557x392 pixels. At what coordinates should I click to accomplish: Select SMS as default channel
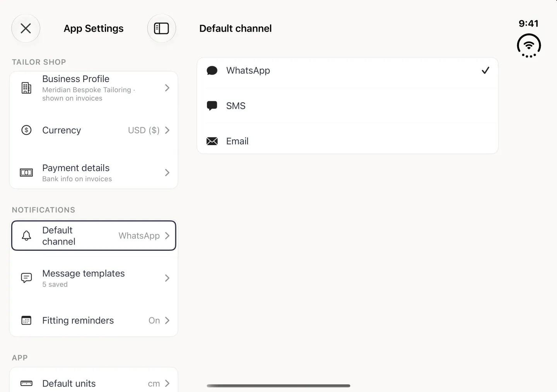point(347,106)
